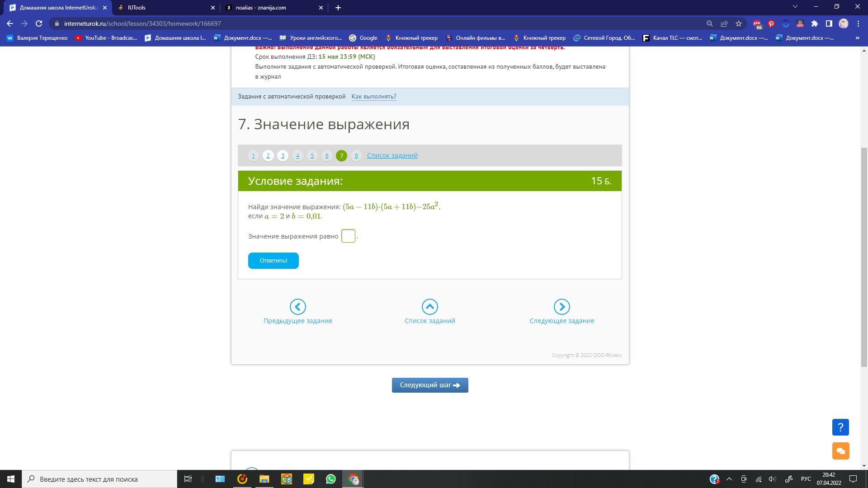Open the tab search dropdown arrow
This screenshot has height=488, width=868.
click(x=795, y=7)
